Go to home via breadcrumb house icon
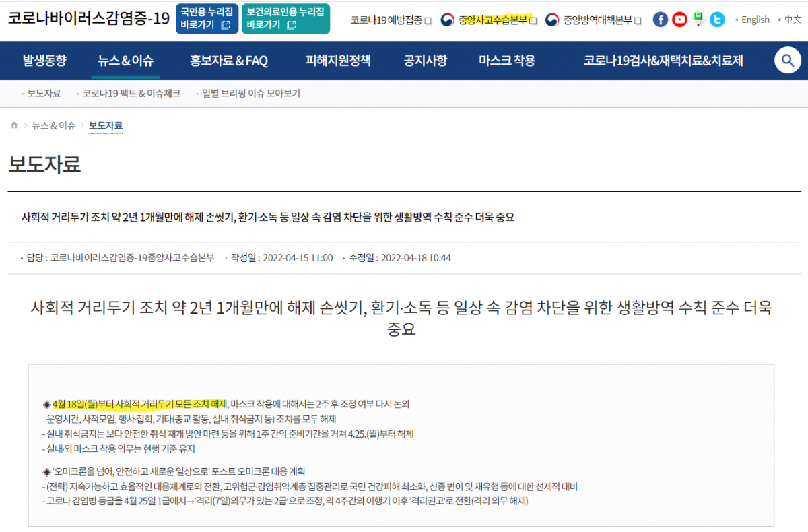Image resolution: width=808 pixels, height=532 pixels. click(x=14, y=125)
